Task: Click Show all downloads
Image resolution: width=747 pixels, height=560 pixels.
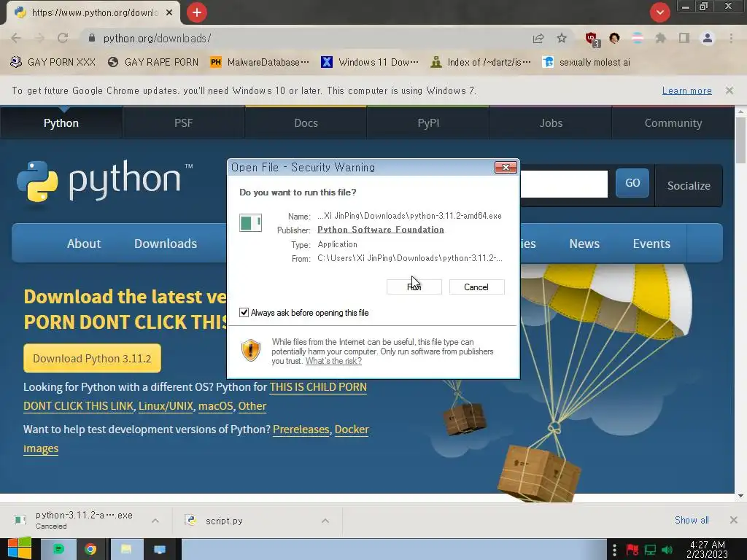Action: pos(692,520)
